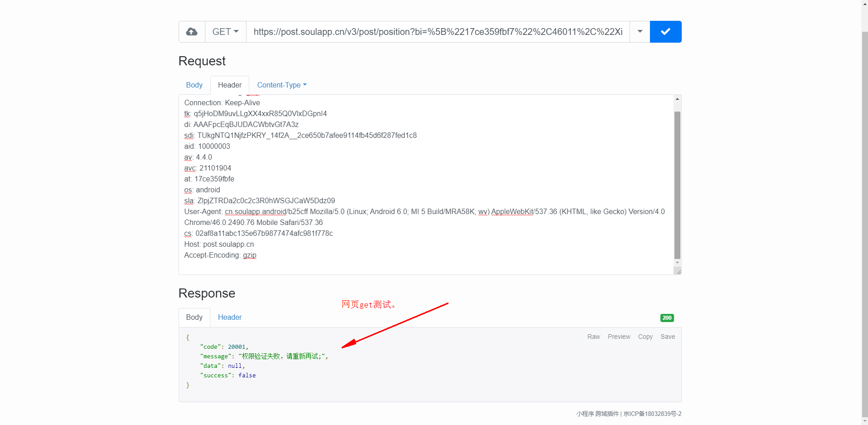
Task: Click the "data": null response line
Action: pos(222,366)
